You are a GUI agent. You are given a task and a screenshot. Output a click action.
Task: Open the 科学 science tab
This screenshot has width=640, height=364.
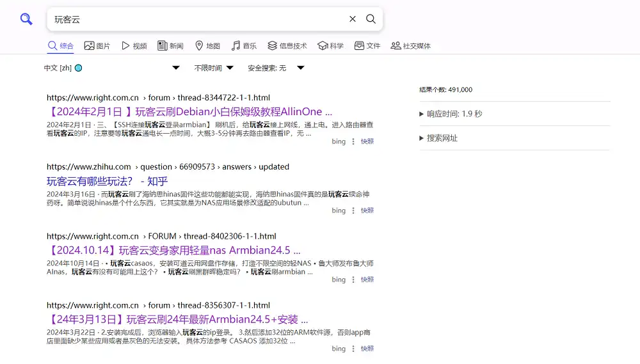click(331, 45)
